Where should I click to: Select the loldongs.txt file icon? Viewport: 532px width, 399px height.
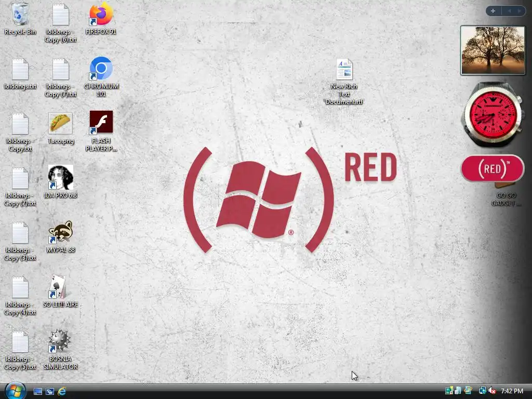click(20, 74)
